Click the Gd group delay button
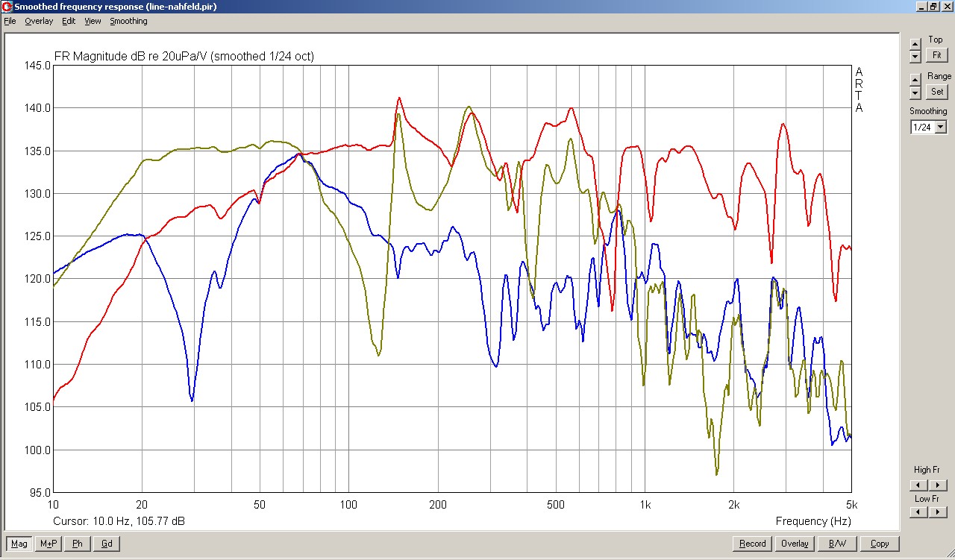This screenshot has height=560, width=955. 107,544
